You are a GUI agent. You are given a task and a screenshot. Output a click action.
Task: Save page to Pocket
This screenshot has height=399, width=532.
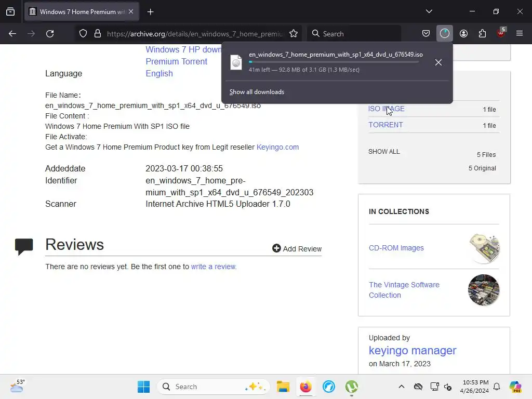426,34
